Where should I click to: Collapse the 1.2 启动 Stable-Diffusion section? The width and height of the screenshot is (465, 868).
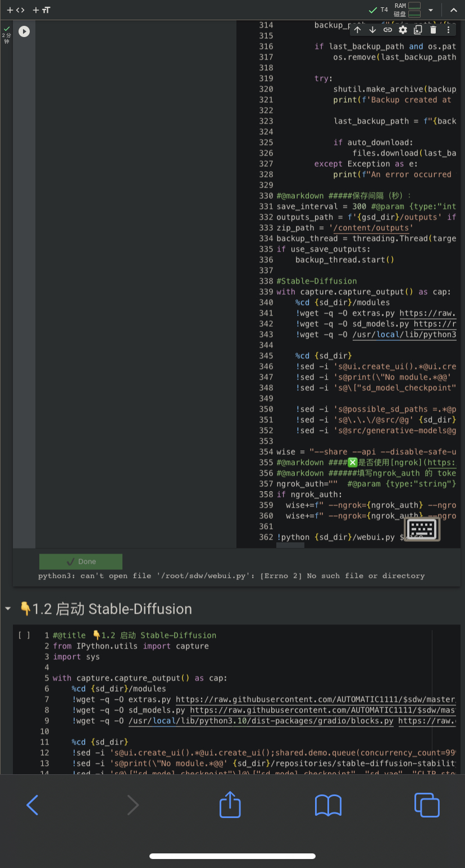coord(7,609)
